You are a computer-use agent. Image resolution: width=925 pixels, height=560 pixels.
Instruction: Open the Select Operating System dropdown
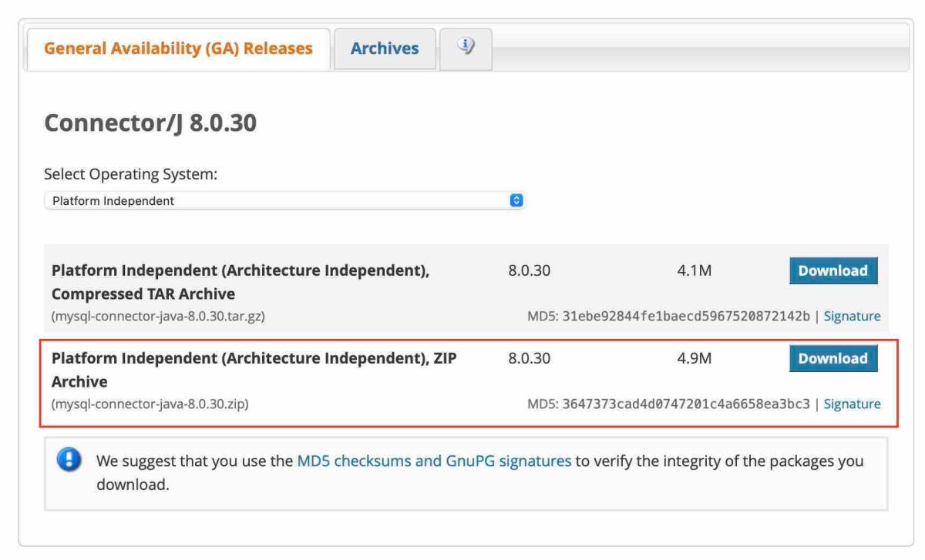coord(284,201)
